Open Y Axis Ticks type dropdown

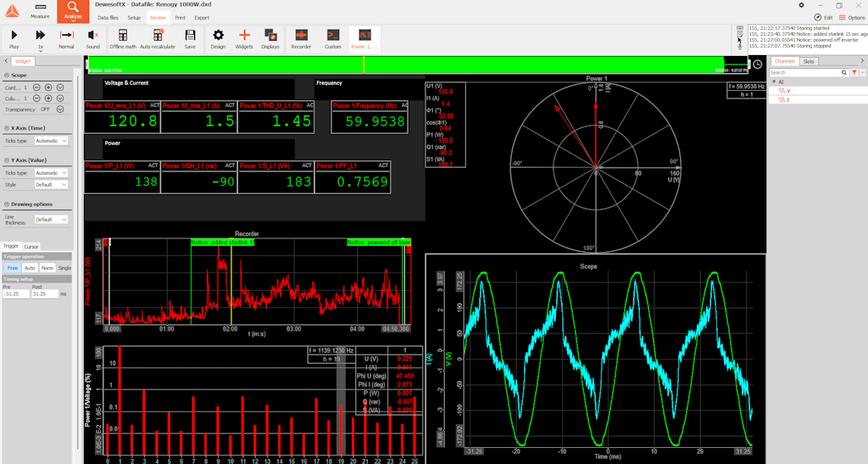[51, 173]
